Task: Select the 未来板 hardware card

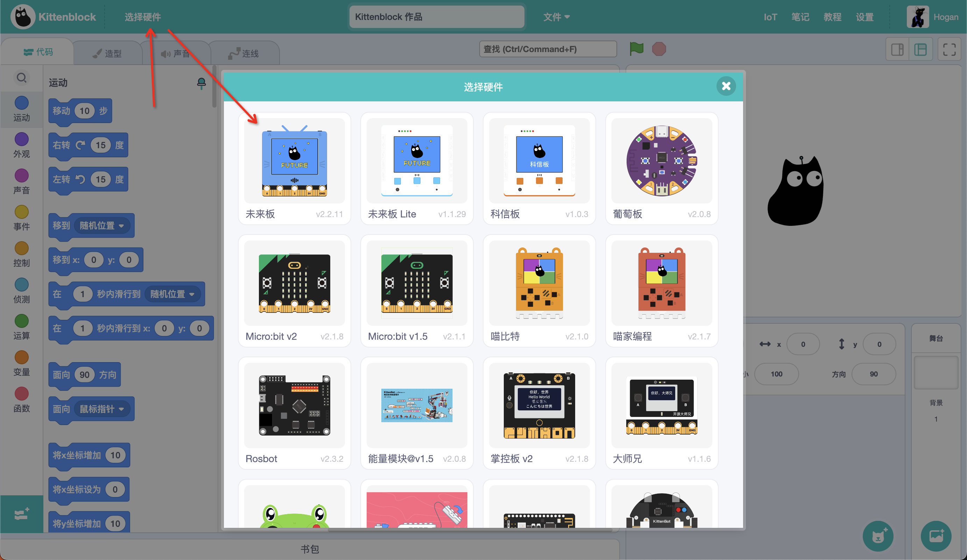Action: (x=294, y=168)
